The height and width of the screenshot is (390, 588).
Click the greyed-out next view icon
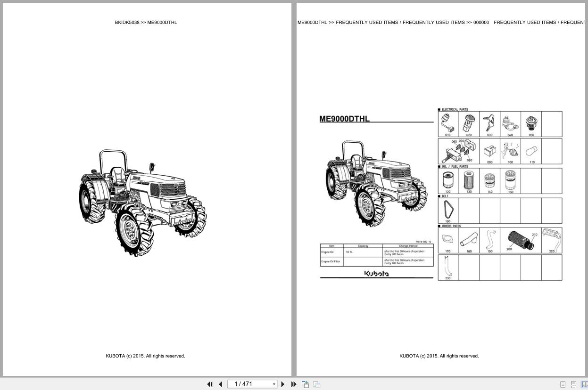click(x=316, y=384)
